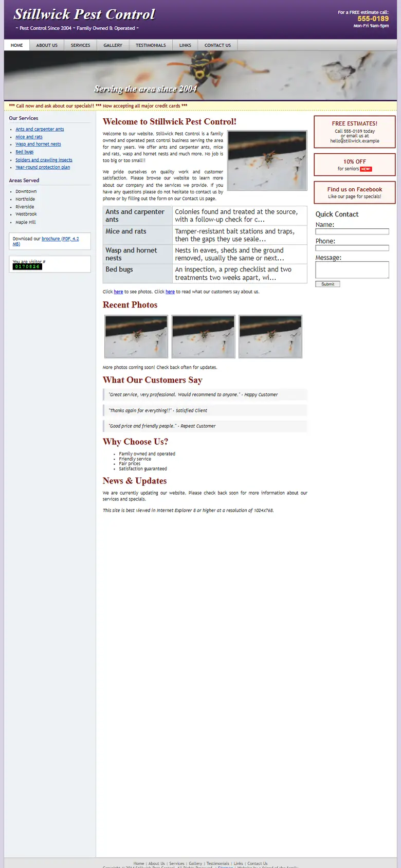Click the 'Great service, very professional' testimonial
401x868 pixels.
pyautogui.click(x=205, y=394)
